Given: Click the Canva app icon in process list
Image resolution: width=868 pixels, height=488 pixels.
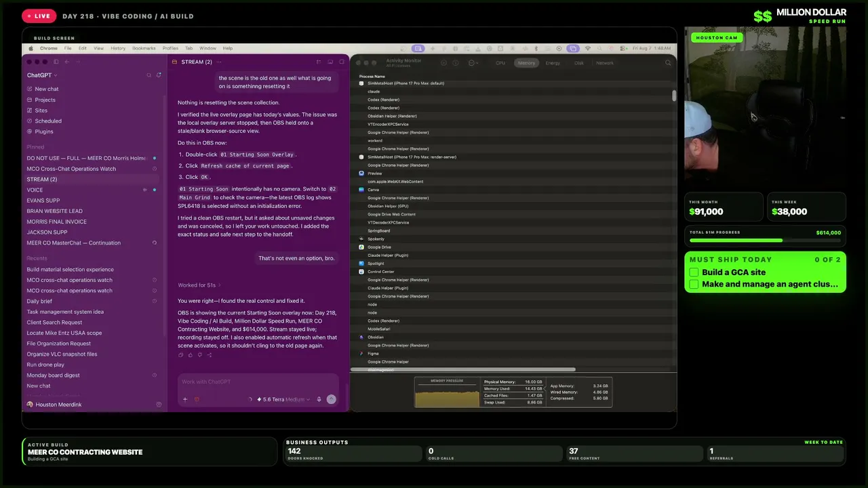Looking at the screenshot, I should pos(361,190).
